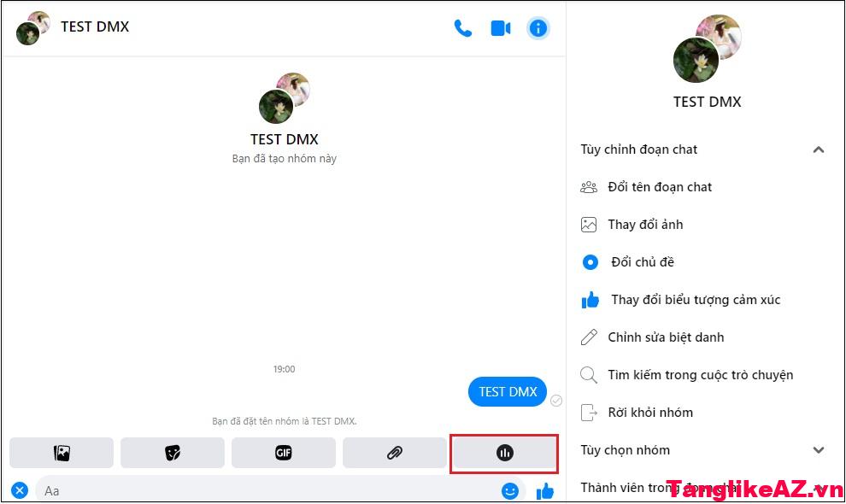
Task: Open the GIF picker
Action: [284, 453]
